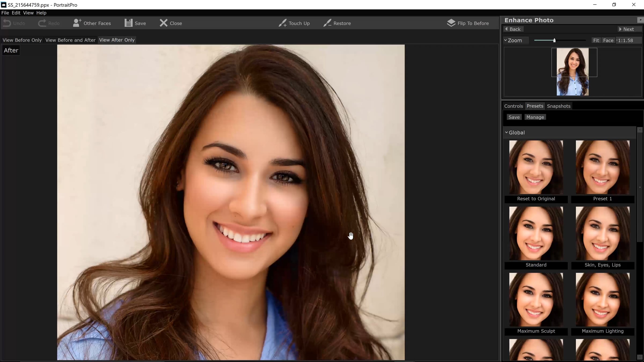Click Flip To Before layers icon
644x362 pixels.
(451, 23)
